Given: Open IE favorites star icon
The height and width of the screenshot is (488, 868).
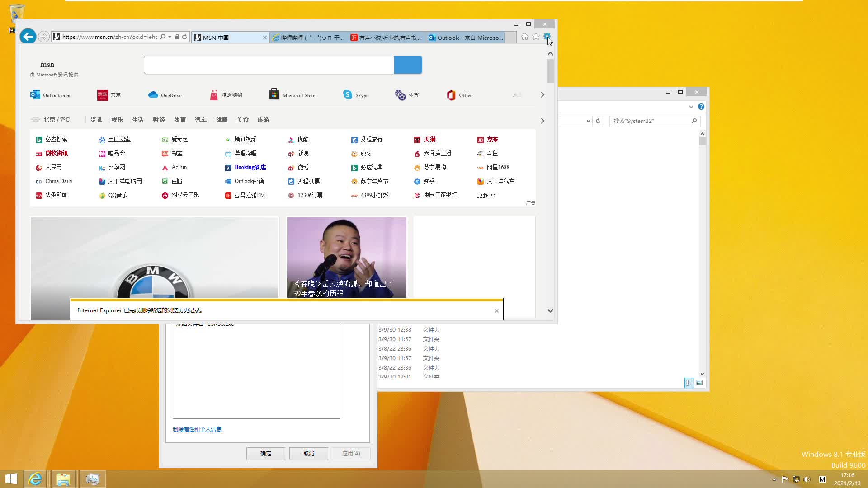Looking at the screenshot, I should pos(536,37).
